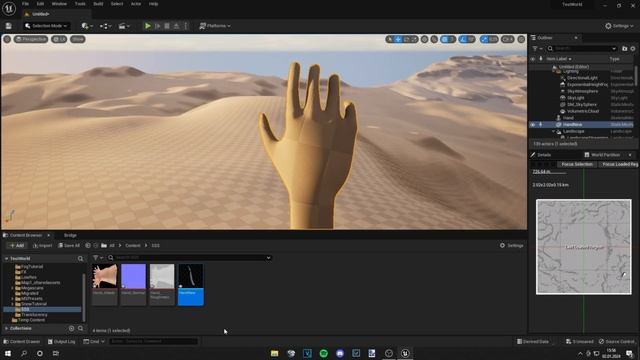Open the Content Browser filter menu
Image resolution: width=640 pixels, height=360 pixels.
tap(98, 258)
